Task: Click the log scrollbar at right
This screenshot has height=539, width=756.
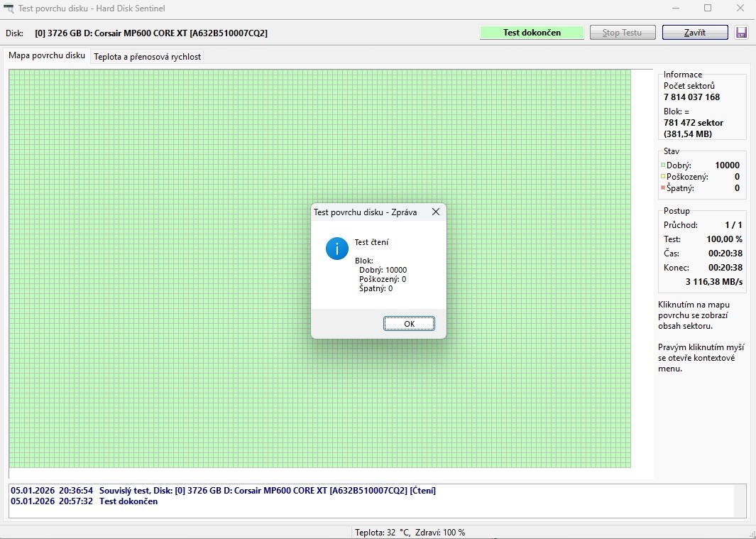Action: 740,501
